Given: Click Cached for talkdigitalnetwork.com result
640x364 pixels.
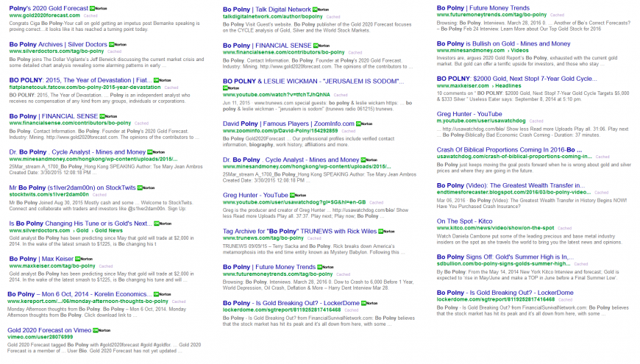Looking at the screenshot, I should (x=333, y=17).
